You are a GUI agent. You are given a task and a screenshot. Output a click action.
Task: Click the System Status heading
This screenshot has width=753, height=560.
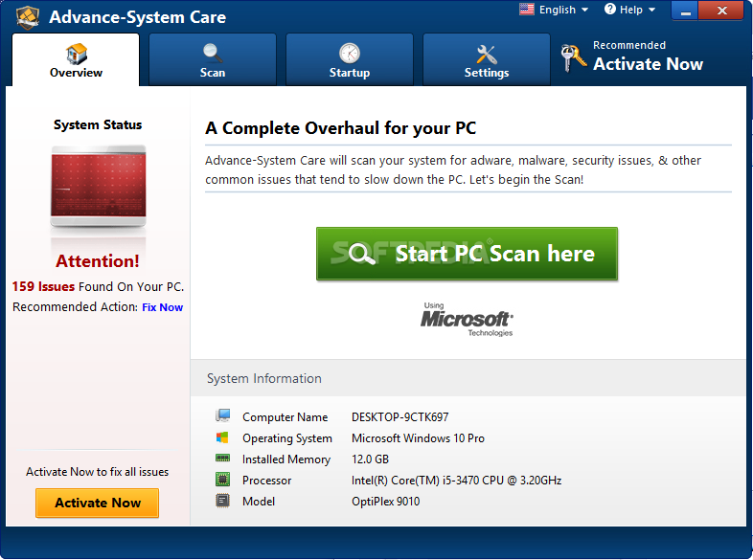(98, 124)
